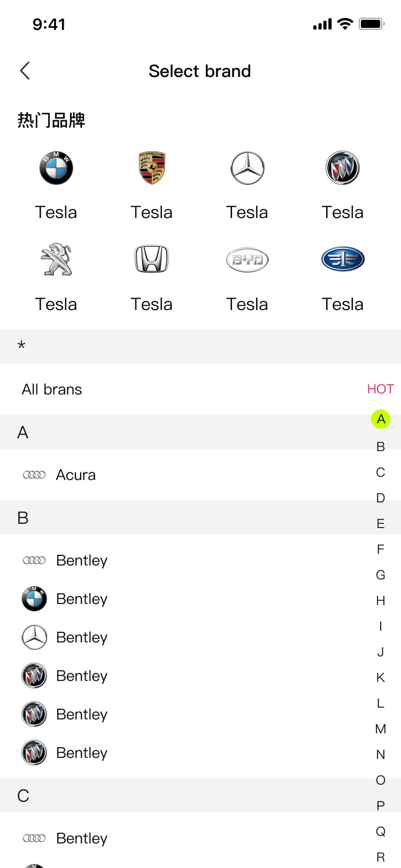Screen dimensions: 401x868
Task: Jump to letter Q in index
Action: click(381, 832)
